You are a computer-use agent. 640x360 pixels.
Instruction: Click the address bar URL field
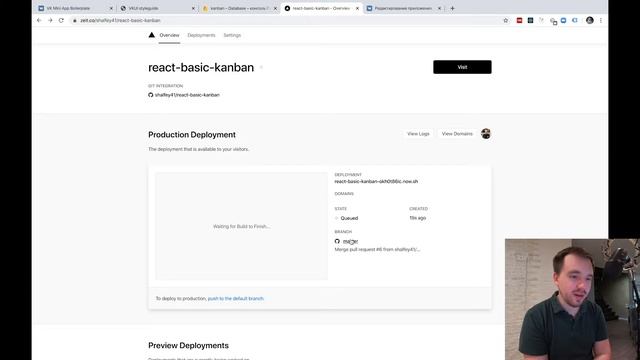(x=286, y=20)
